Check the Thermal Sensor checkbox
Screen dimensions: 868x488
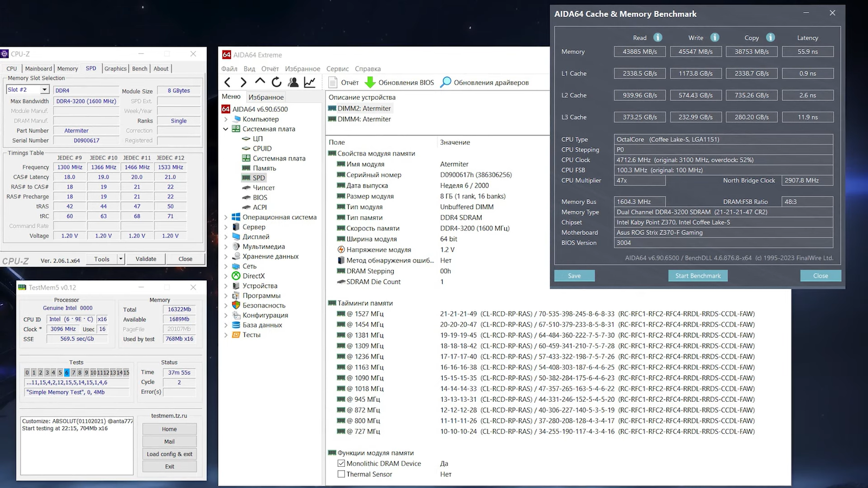pyautogui.click(x=341, y=474)
